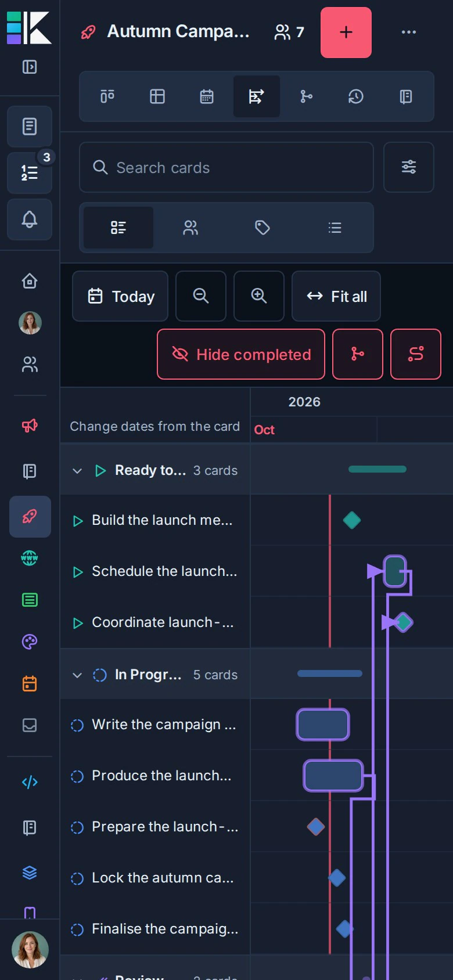
Task: Switch to the table view tab
Action: click(x=157, y=96)
